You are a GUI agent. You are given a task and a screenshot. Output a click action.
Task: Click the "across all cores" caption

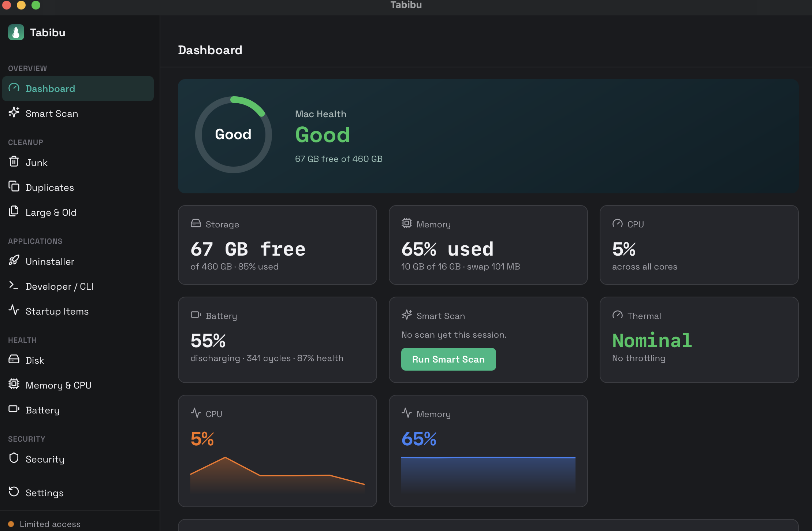pyautogui.click(x=645, y=267)
